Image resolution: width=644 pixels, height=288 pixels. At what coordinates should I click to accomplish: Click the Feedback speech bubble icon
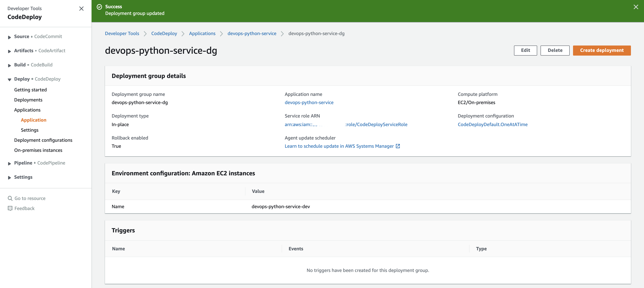[10, 208]
